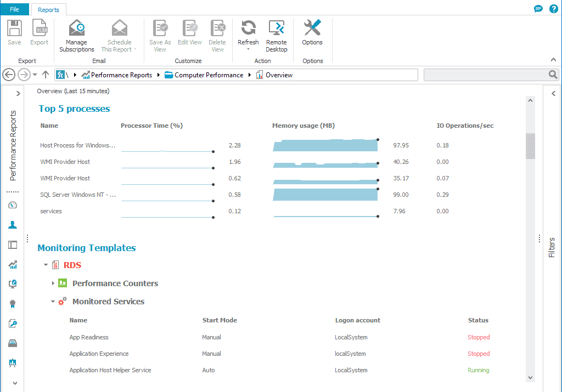The width and height of the screenshot is (562, 392).
Task: Click the Overview breadcrumb item
Action: [x=279, y=75]
